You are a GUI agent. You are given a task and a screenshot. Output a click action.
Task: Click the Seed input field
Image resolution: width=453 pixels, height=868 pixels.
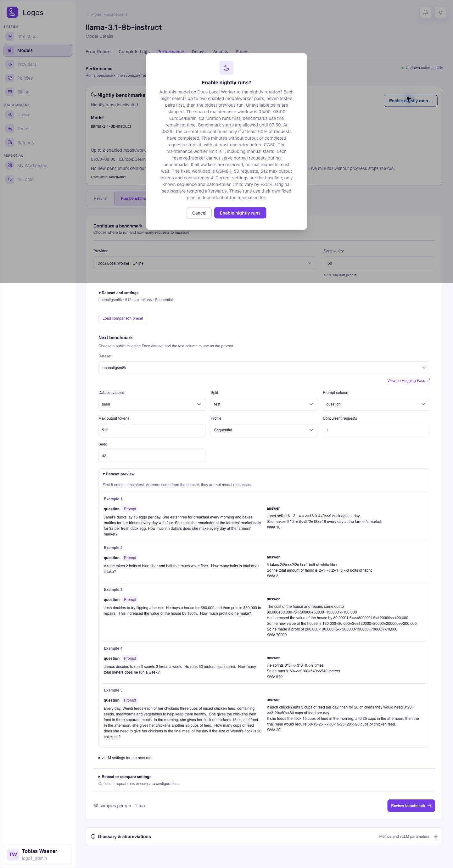152,456
